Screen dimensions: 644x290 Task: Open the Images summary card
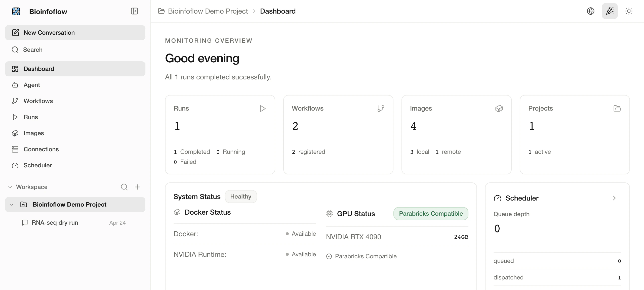(x=457, y=135)
